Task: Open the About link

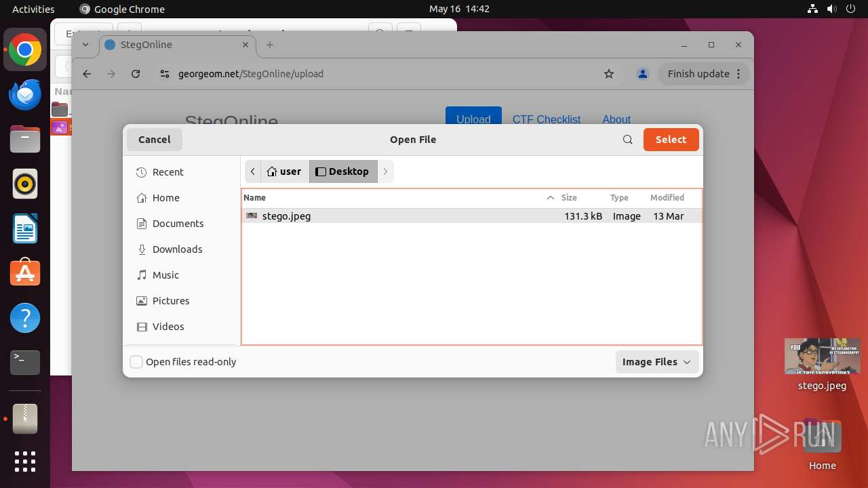Action: click(x=616, y=119)
